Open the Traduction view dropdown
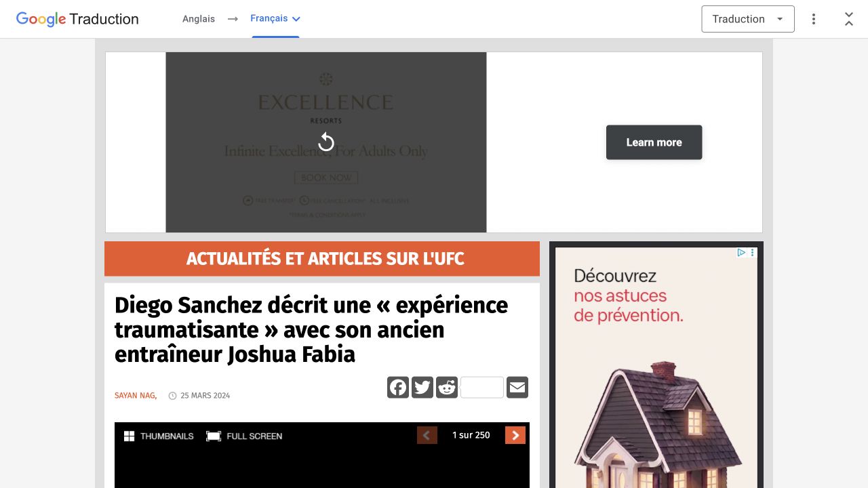Viewport: 868px width, 488px height. [748, 19]
